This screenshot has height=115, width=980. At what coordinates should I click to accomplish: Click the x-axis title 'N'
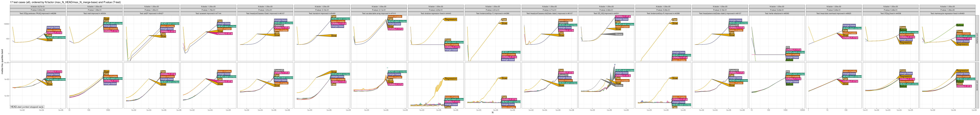pos(492,113)
